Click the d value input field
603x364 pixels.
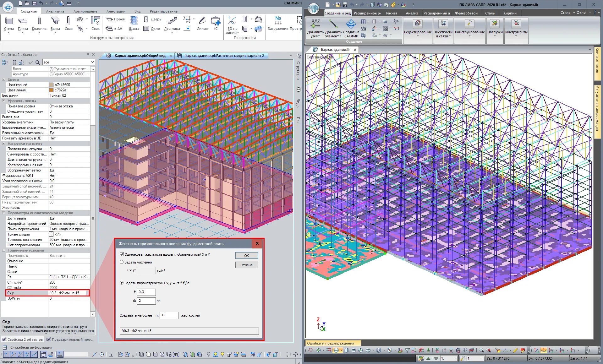(x=146, y=301)
